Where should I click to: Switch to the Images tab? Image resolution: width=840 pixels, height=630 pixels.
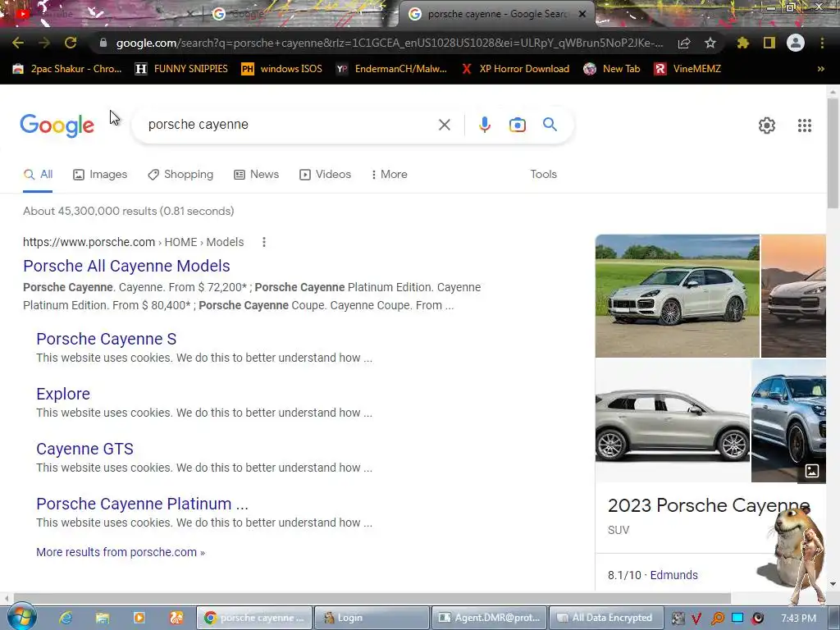click(x=100, y=175)
